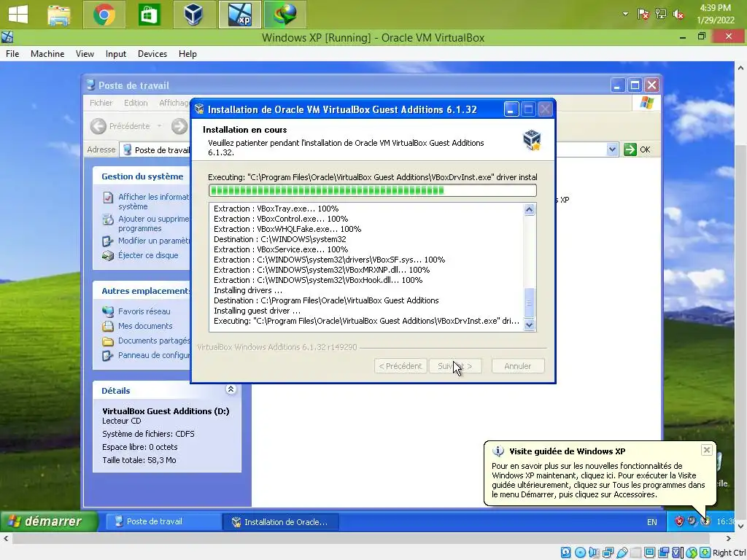Open Windows Store from host taskbar
Viewport: 747px width, 560px height.
149,15
